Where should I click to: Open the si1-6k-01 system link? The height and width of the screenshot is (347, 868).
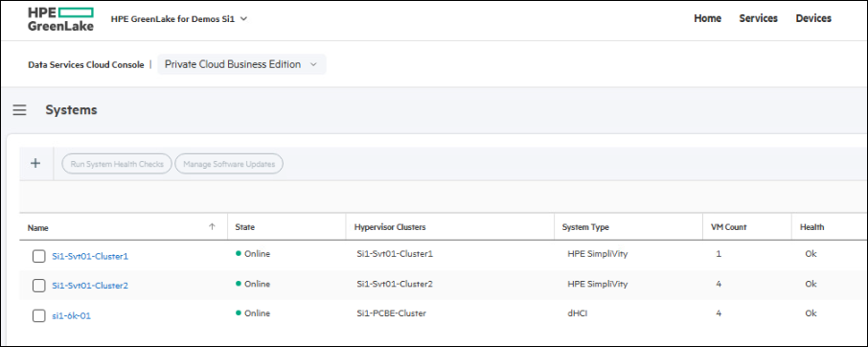click(72, 316)
